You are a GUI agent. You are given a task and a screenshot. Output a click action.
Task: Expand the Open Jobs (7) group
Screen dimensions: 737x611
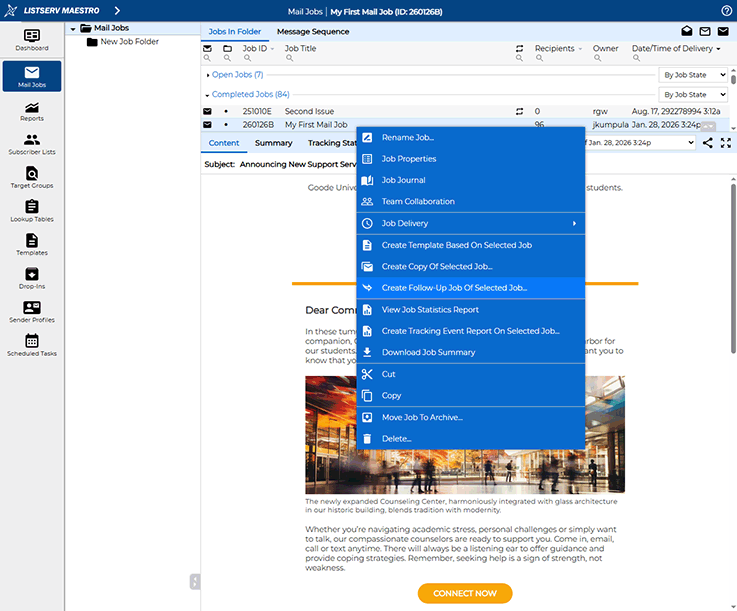pyautogui.click(x=208, y=75)
